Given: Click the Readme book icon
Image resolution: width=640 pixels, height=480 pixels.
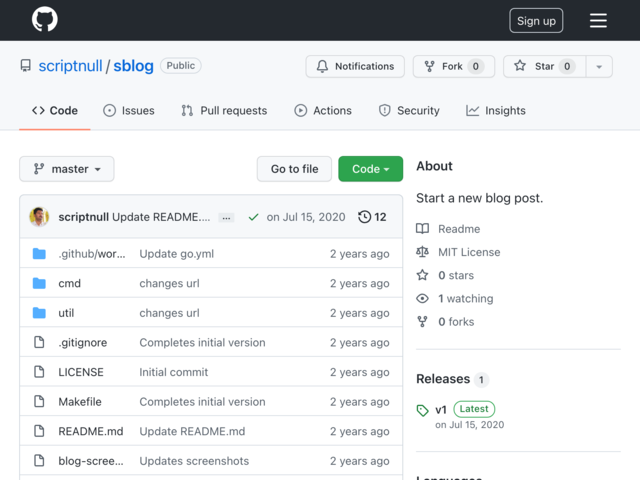Looking at the screenshot, I should pos(422,229).
